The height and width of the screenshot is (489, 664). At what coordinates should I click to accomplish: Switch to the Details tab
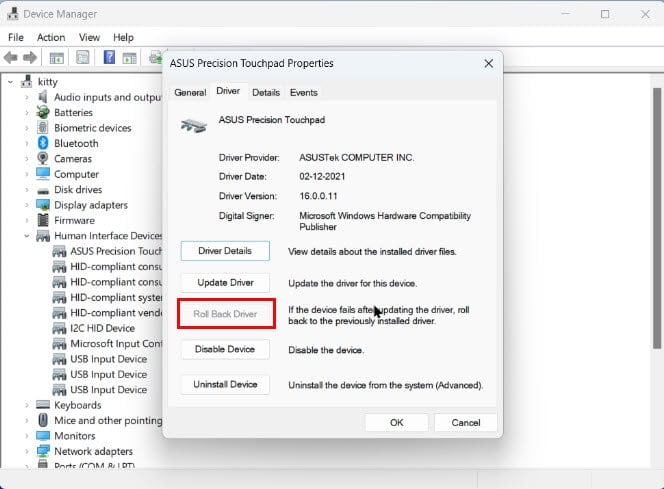coord(266,92)
